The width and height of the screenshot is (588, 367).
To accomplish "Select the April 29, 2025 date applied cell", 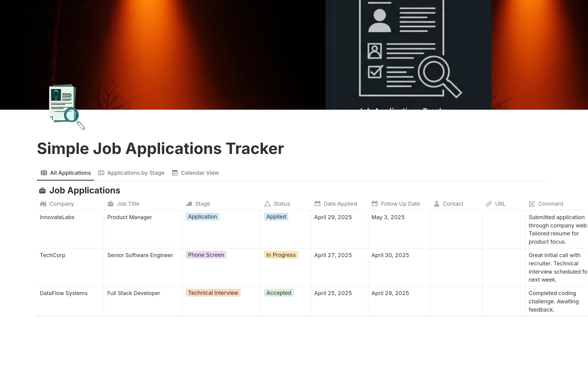I will 340,229.
